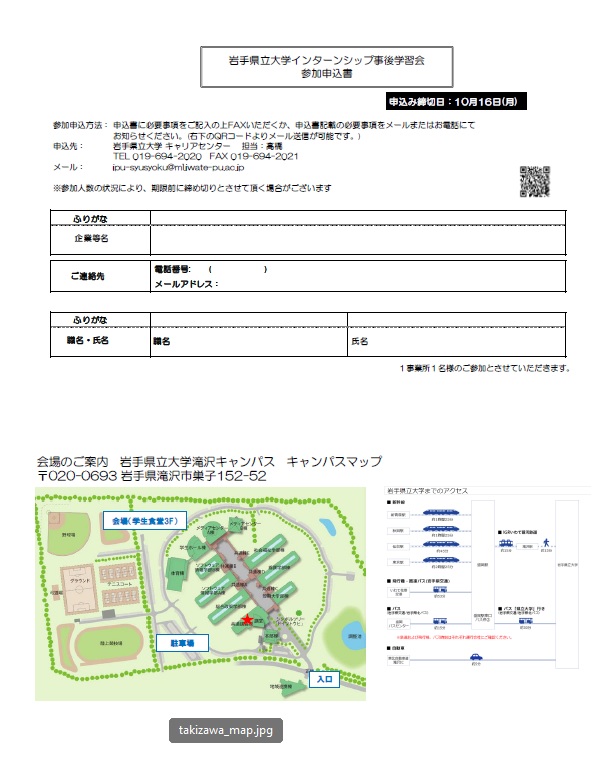Click the bus icon heading to the university
Viewport: 615px width, 769px height.
coord(525,621)
